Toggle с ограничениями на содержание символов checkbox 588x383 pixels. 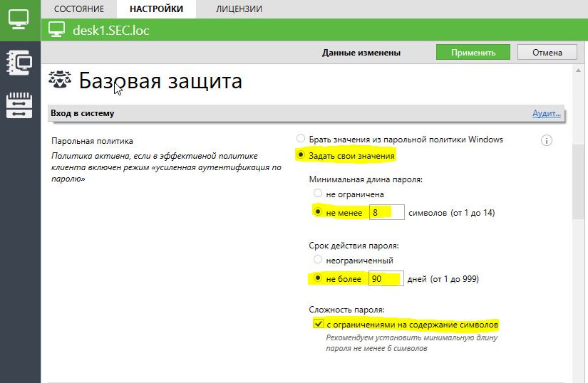tap(318, 323)
